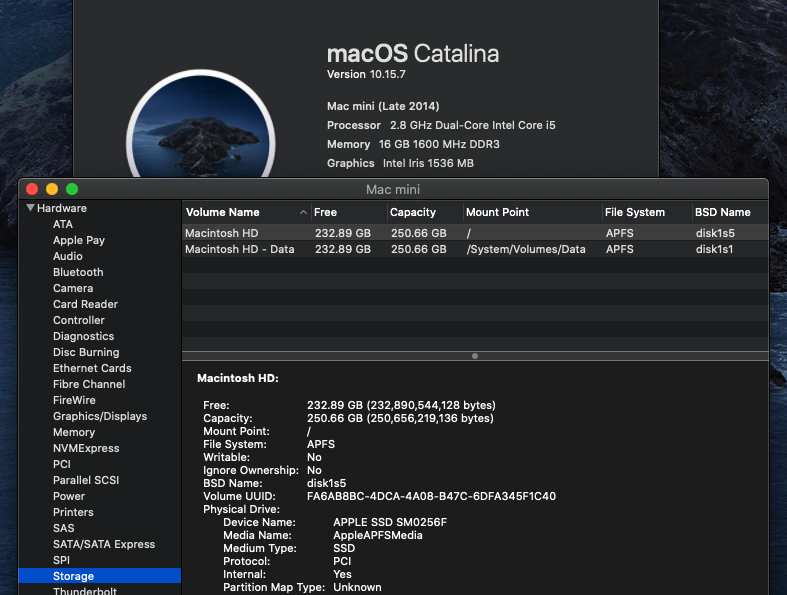The image size is (787, 595).
Task: Sort by Mount Point column header
Action: (x=497, y=212)
